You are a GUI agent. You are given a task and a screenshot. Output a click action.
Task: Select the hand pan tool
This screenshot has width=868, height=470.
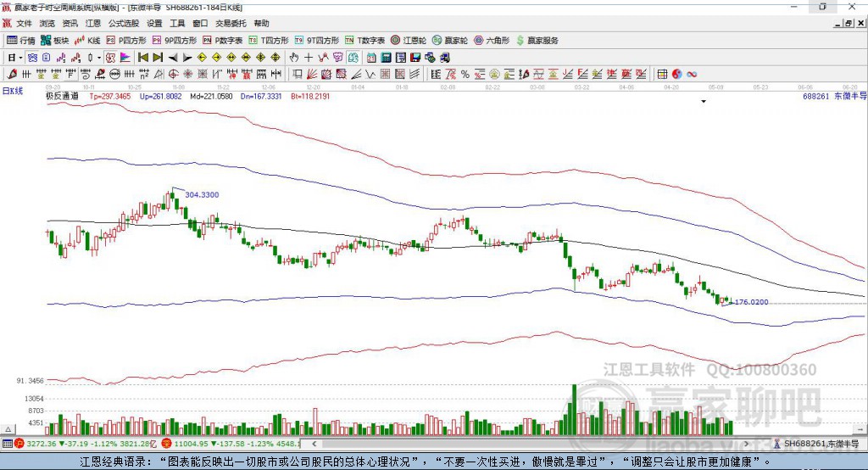pos(294,58)
